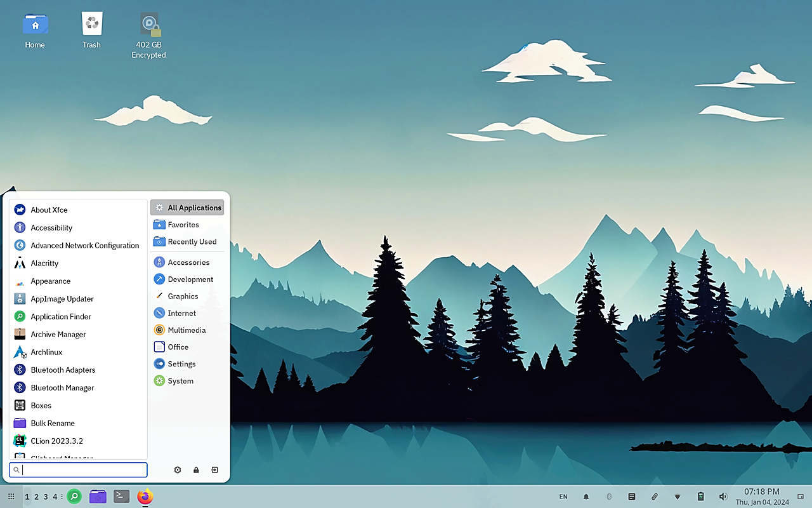
Task: Toggle the applications menu grid button
Action: click(x=11, y=497)
